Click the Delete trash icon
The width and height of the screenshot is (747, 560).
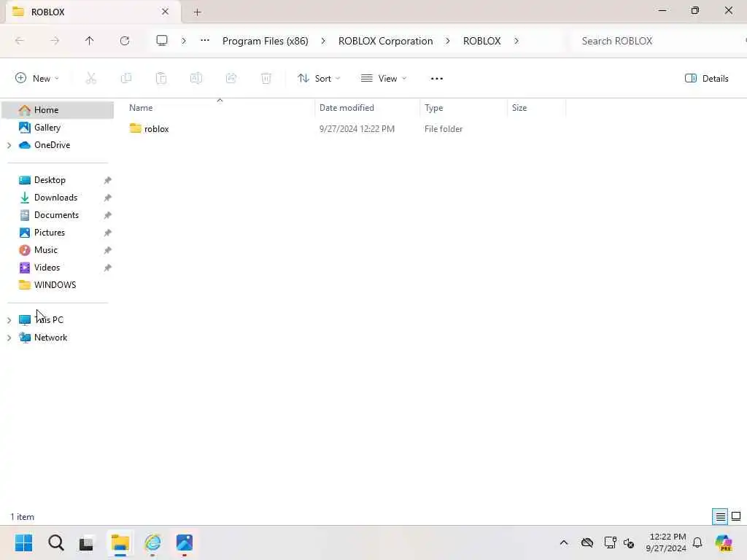pyautogui.click(x=266, y=78)
